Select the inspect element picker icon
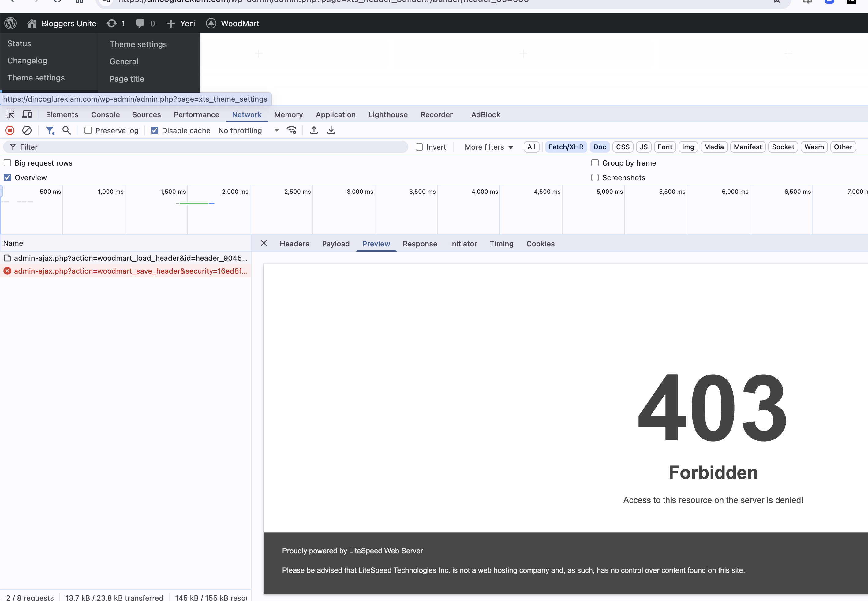This screenshot has width=868, height=601. tap(10, 114)
